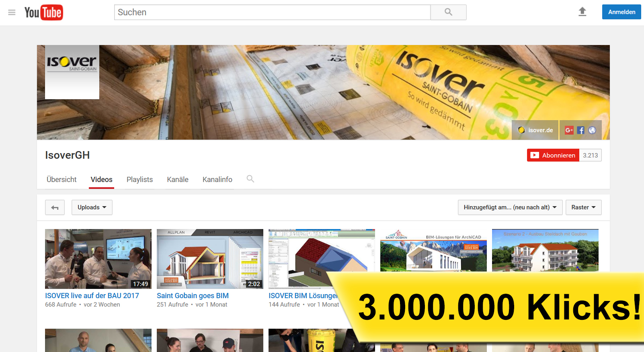644x352 pixels.
Task: Click the globe website icon on banner
Action: 592,130
